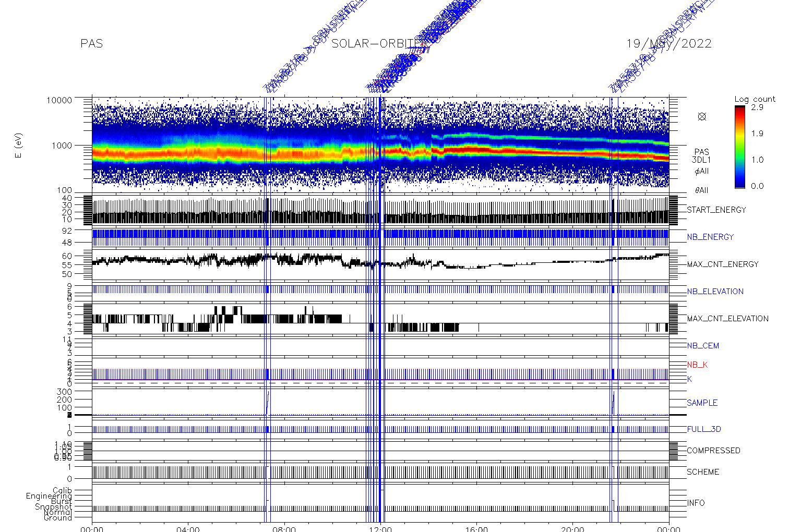Click the '1.0' colorbar tick value

tap(757, 160)
